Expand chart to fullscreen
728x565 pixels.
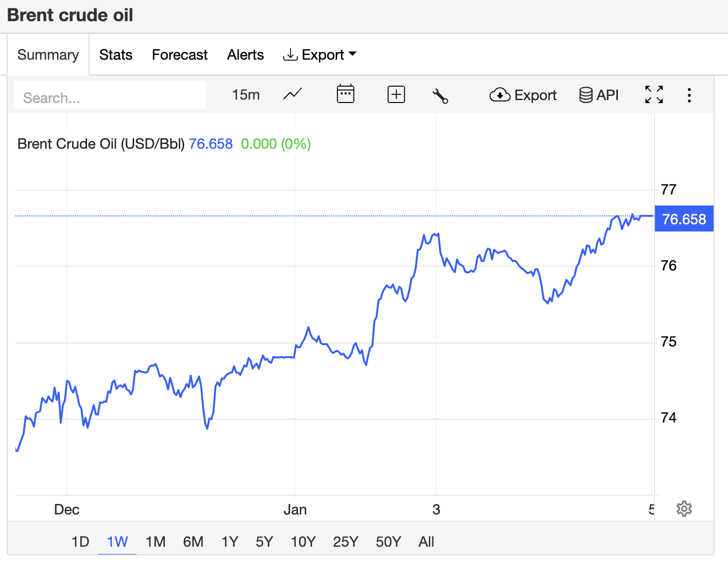pyautogui.click(x=654, y=94)
